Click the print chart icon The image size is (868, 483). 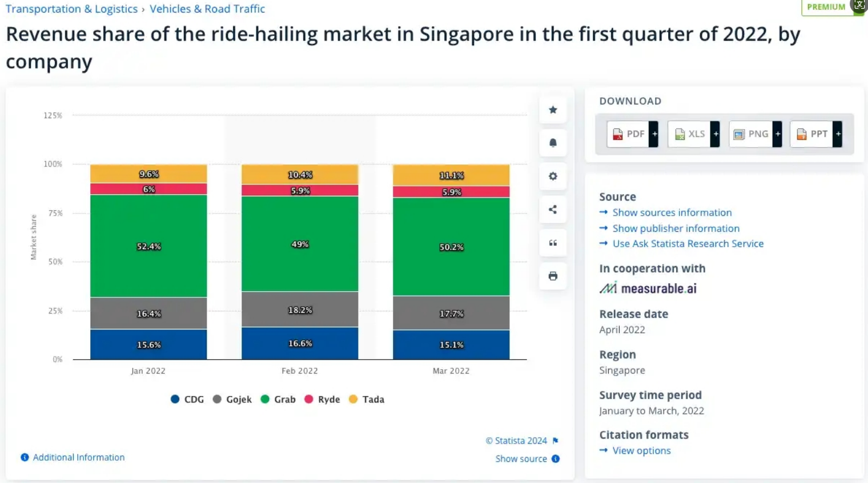coord(553,276)
